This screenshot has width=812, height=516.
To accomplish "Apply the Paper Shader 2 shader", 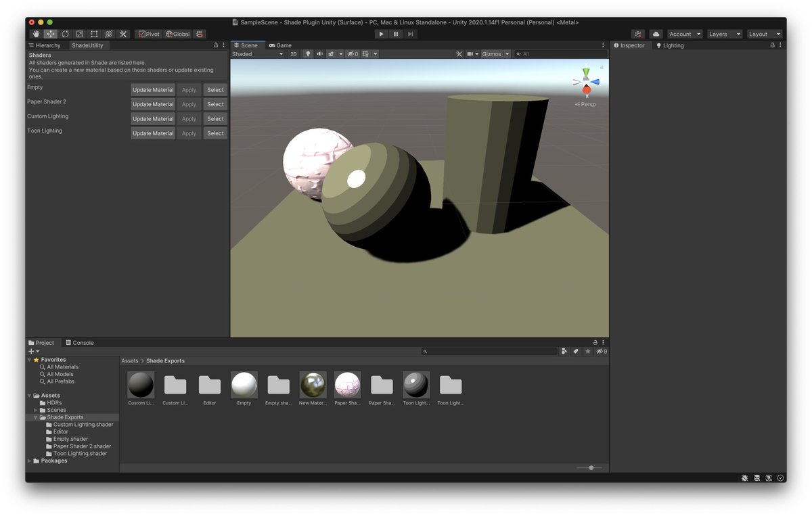I will (188, 103).
